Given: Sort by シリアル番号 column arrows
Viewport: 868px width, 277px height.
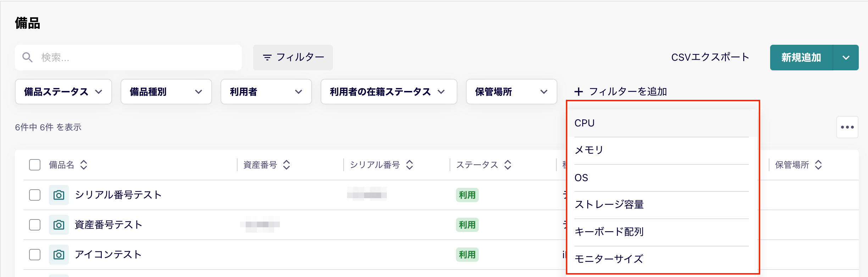Looking at the screenshot, I should point(410,165).
